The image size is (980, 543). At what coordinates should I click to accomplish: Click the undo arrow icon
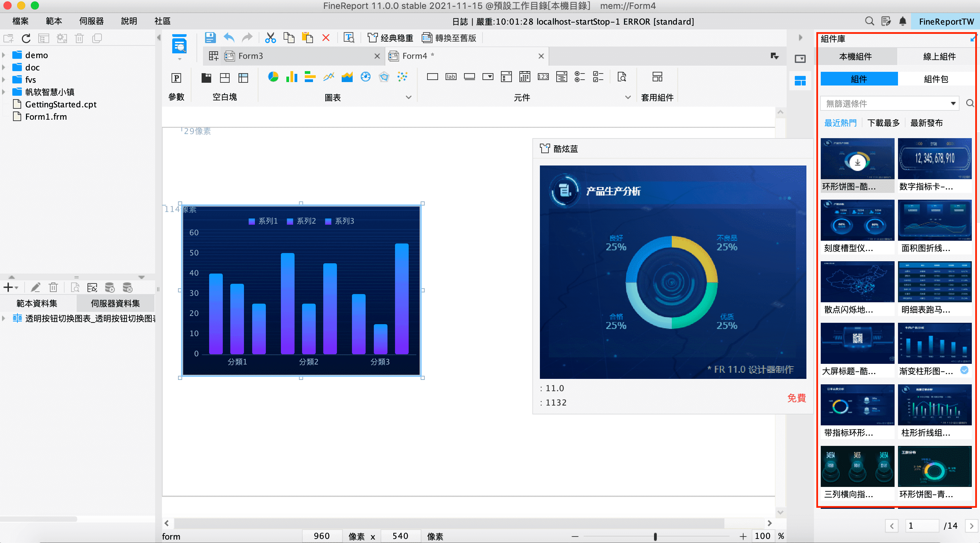tap(229, 38)
